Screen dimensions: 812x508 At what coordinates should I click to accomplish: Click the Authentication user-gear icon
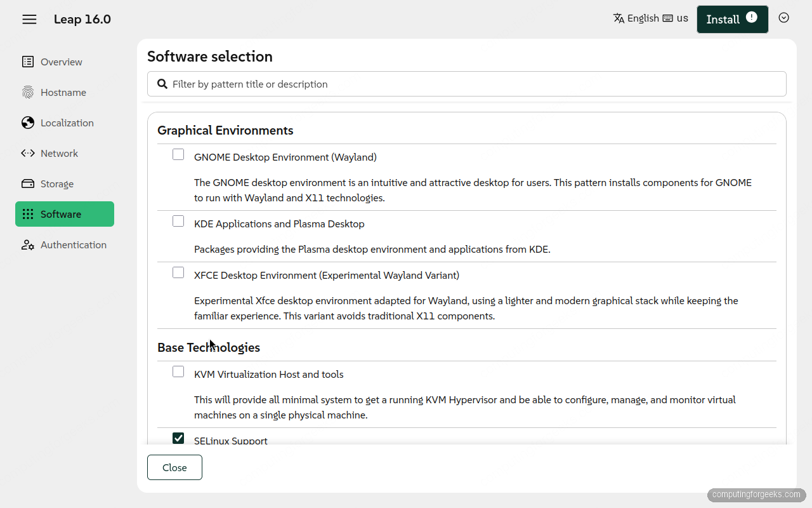tap(28, 244)
